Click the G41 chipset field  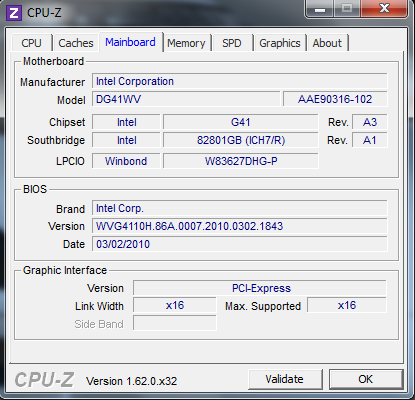coord(240,122)
